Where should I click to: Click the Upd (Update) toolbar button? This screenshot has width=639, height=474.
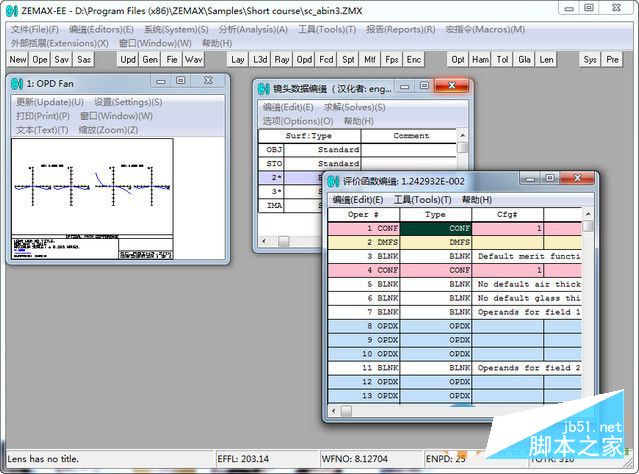(128, 60)
